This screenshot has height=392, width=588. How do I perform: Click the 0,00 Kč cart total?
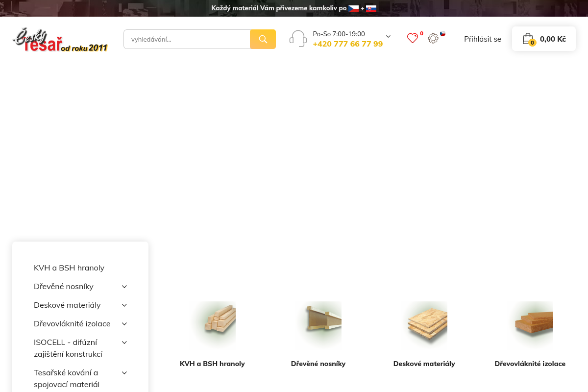553,39
